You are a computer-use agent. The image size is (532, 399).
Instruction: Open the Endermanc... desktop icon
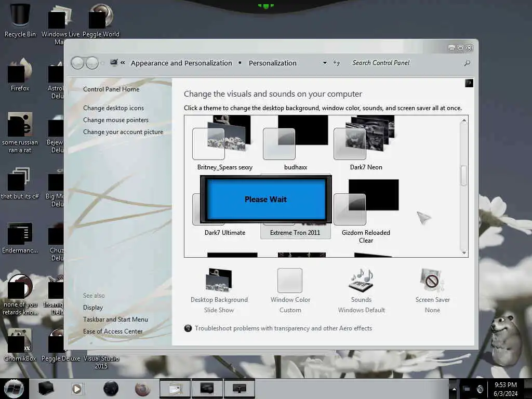point(20,237)
